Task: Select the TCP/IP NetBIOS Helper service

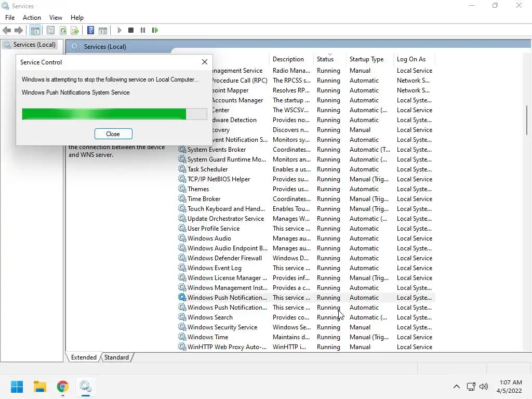Action: click(306, 179)
